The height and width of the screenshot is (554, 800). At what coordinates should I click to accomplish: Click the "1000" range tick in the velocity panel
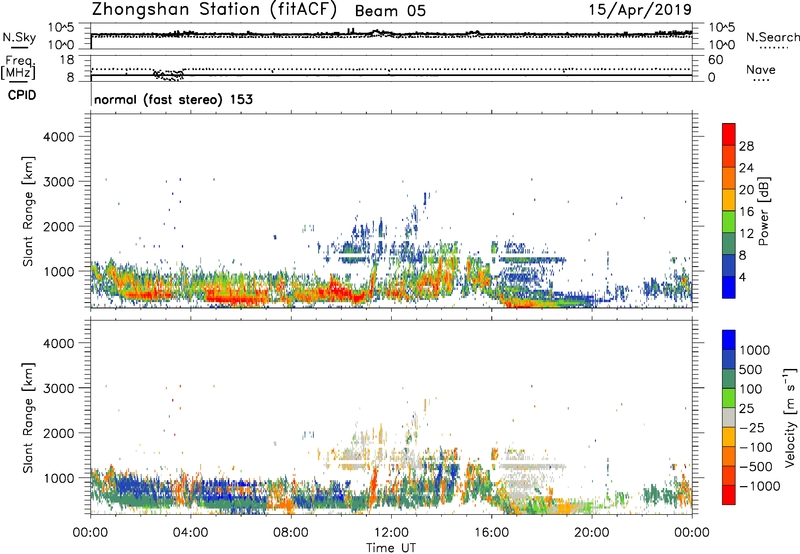(x=59, y=478)
